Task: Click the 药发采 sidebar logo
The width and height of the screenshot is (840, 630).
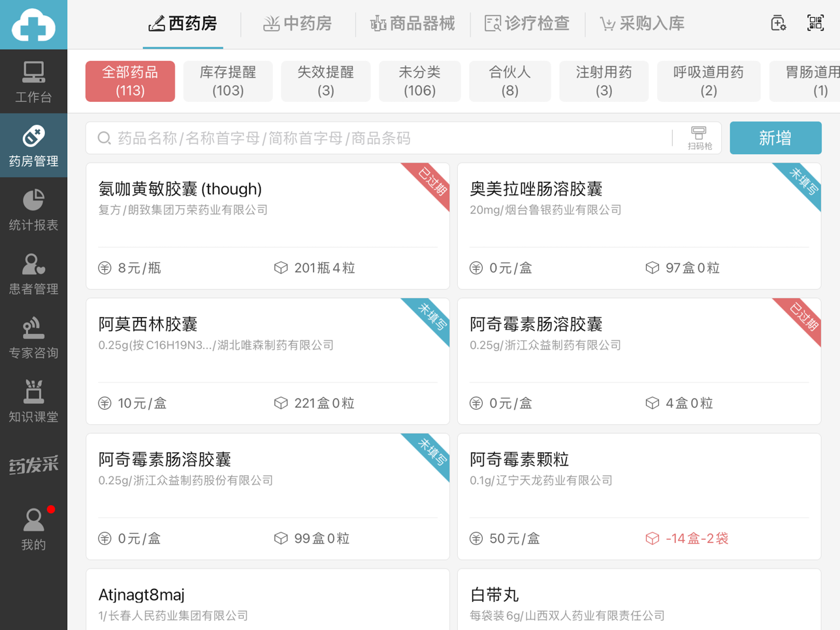Action: tap(33, 465)
